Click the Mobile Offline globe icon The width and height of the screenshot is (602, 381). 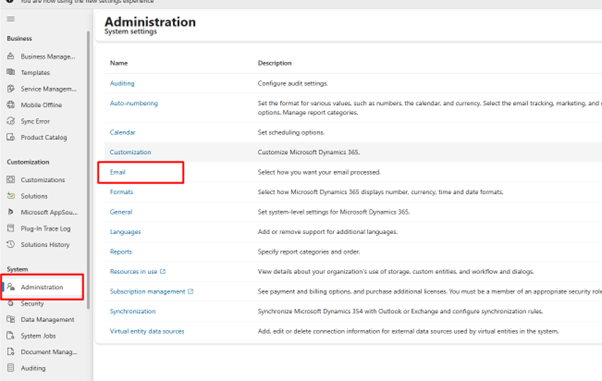[x=11, y=105]
